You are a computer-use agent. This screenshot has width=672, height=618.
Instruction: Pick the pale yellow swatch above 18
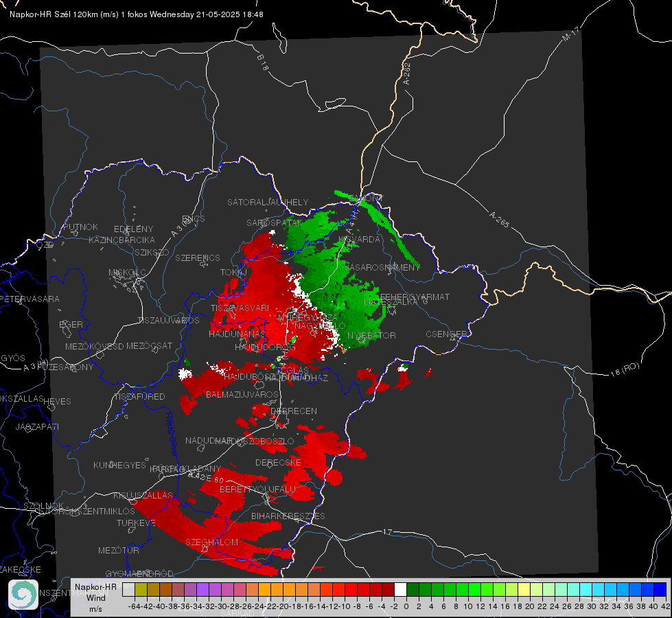click(x=524, y=589)
